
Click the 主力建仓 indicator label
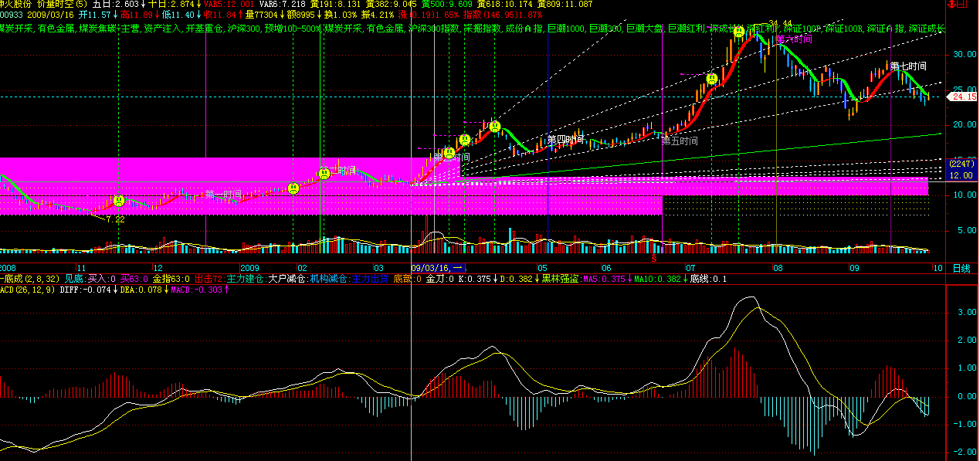tap(245, 279)
